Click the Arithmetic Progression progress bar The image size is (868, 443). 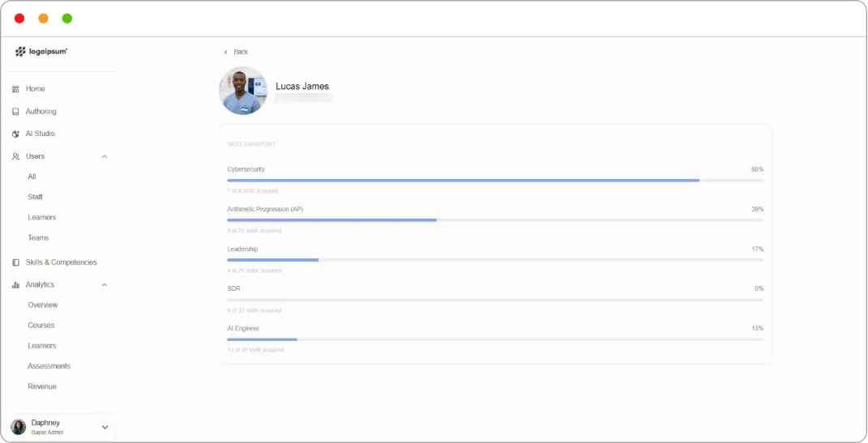495,220
